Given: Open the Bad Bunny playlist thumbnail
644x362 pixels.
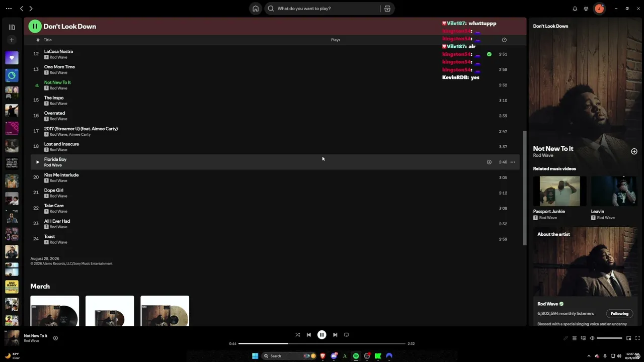Looking at the screenshot, I should (12, 287).
